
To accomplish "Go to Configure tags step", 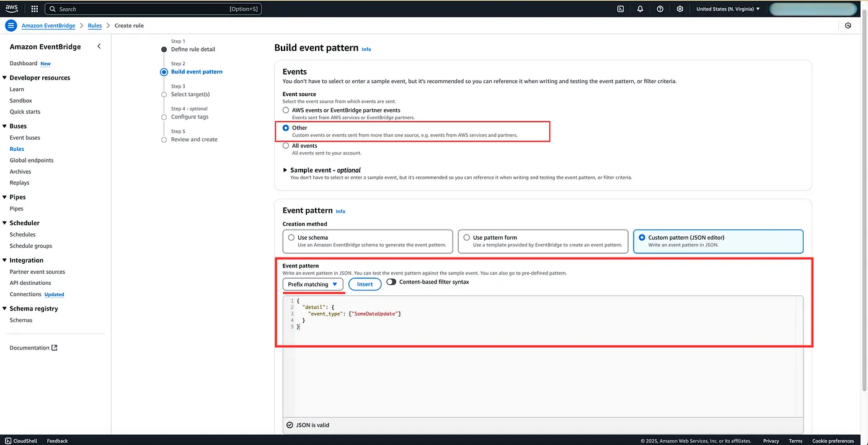I will tap(190, 117).
